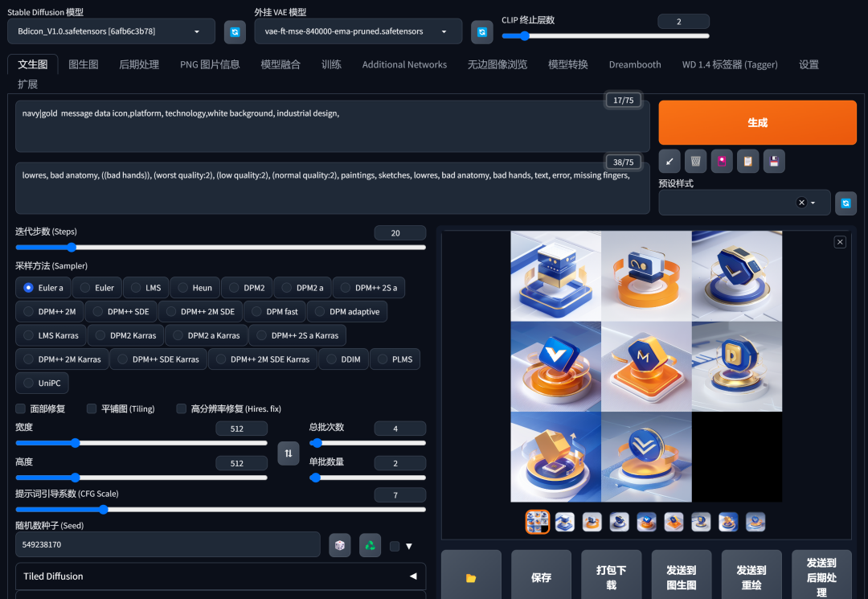Enable face restoration checkbox (面部修复)
Screen dimensions: 868x599
point(20,408)
